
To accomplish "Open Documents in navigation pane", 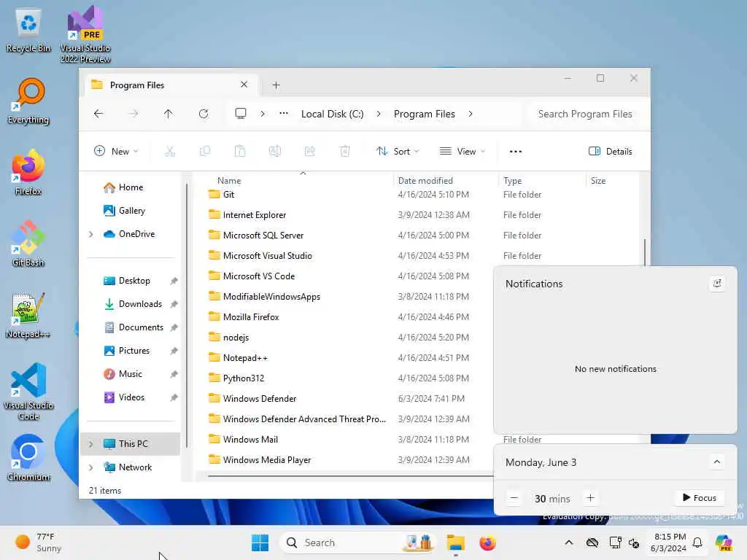I will pos(141,327).
